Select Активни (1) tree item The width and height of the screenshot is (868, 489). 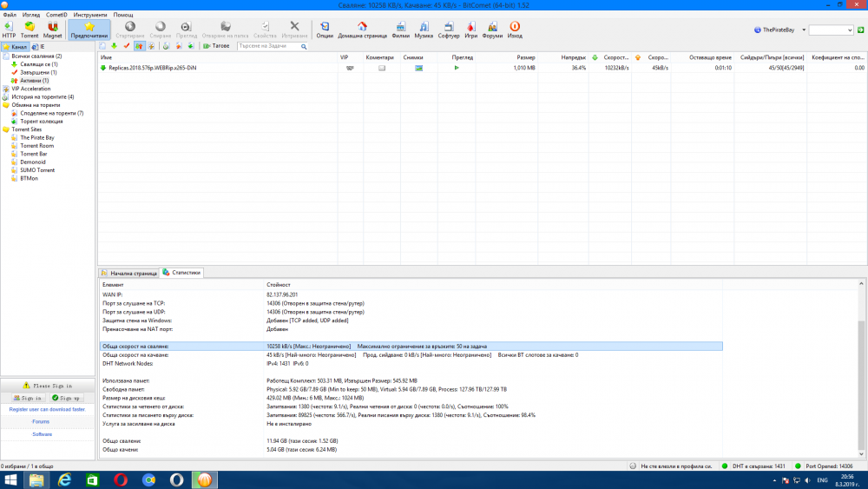pos(35,80)
